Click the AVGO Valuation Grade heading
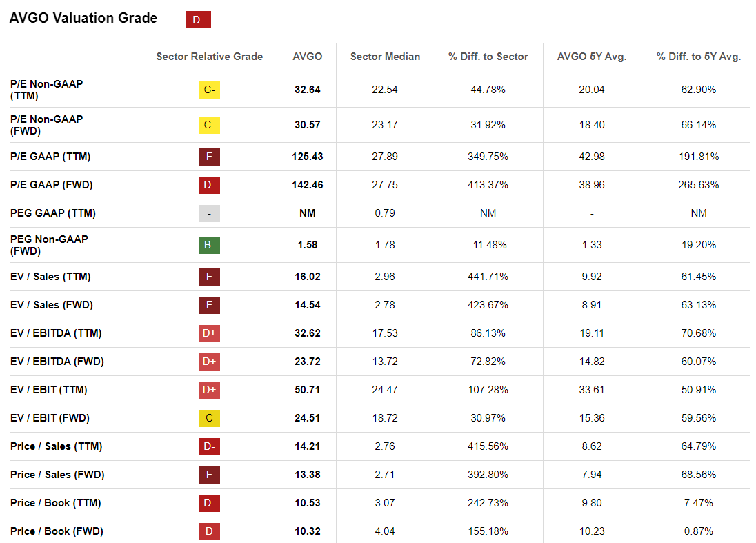Screen dimensions: 756x543 coord(83,19)
